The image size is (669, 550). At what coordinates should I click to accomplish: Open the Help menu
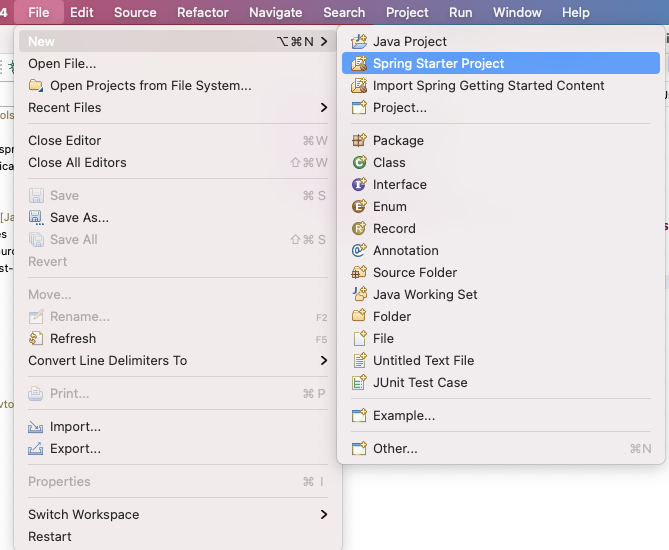[x=576, y=12]
